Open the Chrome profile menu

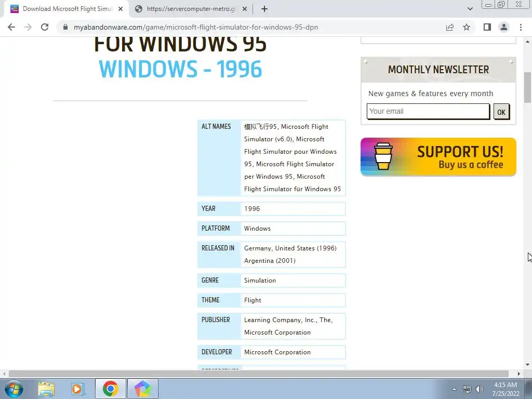pyautogui.click(x=504, y=27)
